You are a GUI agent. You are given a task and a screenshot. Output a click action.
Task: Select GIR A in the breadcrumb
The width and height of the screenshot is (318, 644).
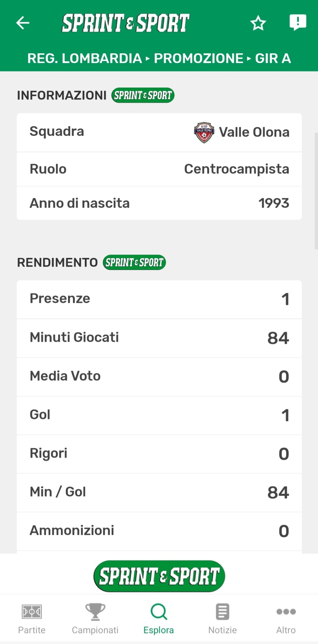point(273,58)
